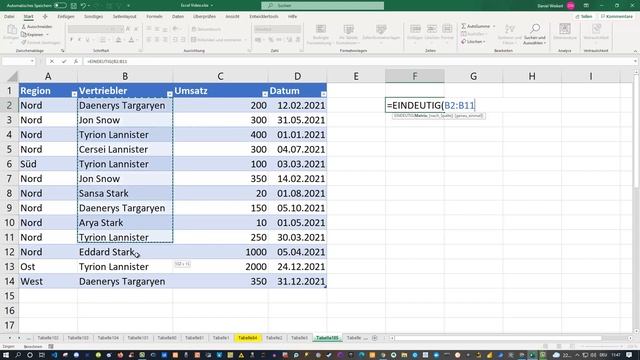Screen dimensions: 640x360
Task: Click the Löschen eraser button in Bearbeiten
Action: click(473, 42)
